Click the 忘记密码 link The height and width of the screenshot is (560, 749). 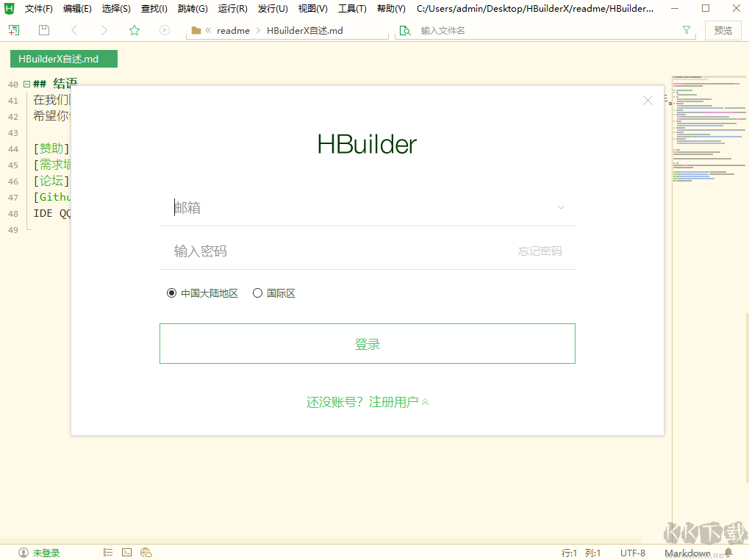pyautogui.click(x=540, y=251)
